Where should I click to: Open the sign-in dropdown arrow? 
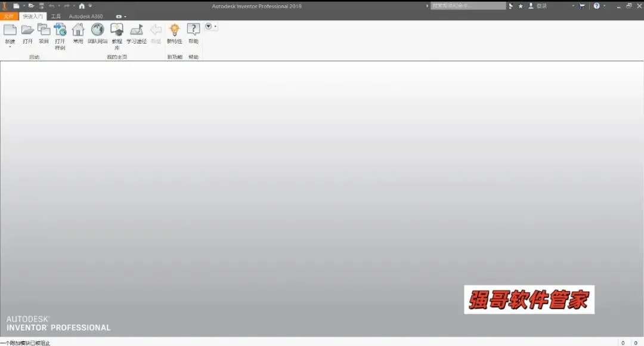click(x=573, y=6)
